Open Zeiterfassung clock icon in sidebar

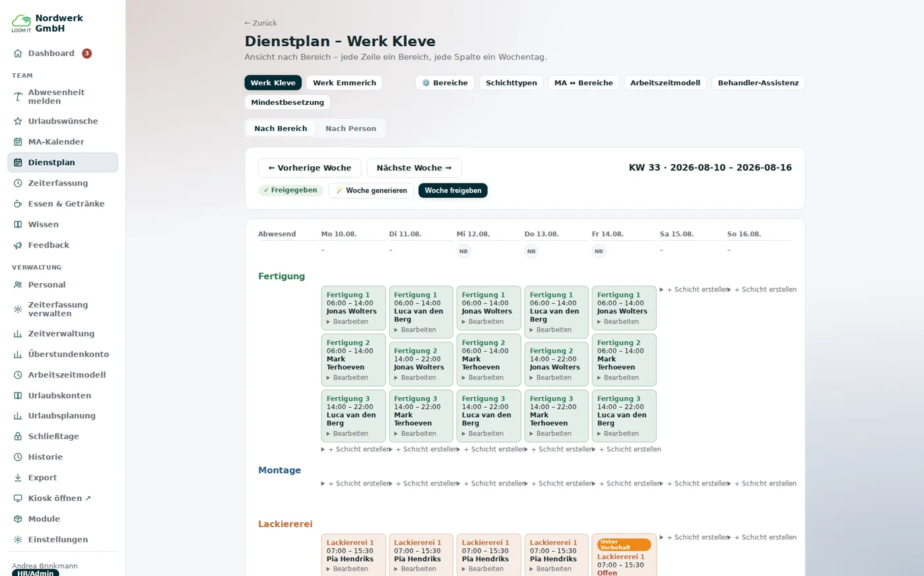(18, 183)
